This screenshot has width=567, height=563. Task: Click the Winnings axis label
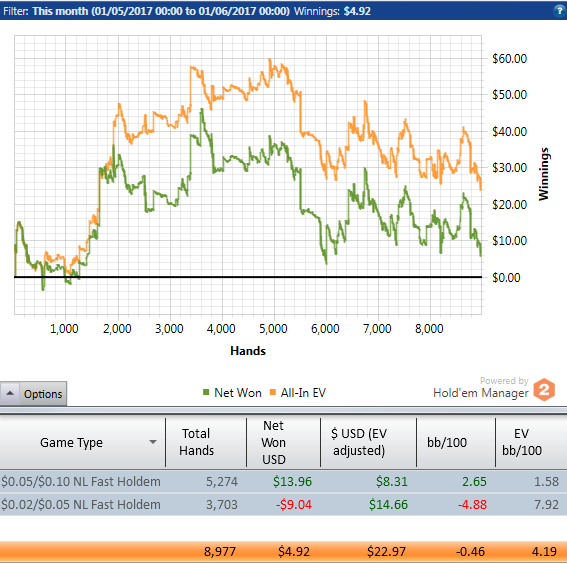(543, 174)
